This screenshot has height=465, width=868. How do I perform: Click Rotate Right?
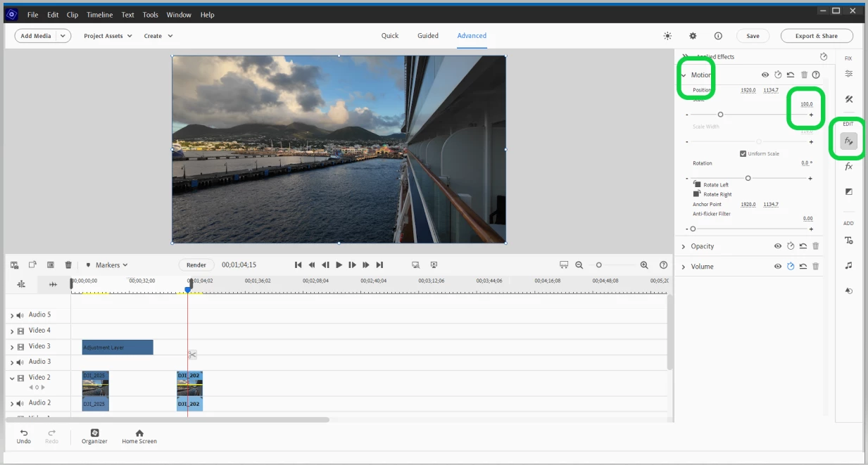pyautogui.click(x=712, y=194)
